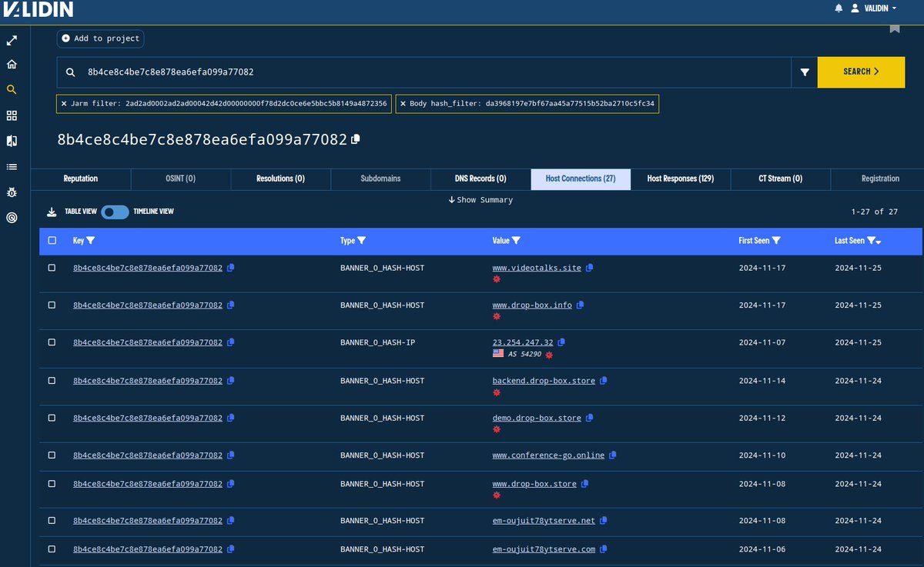924x567 pixels.
Task: Switch to the Host Responses (129) tab
Action: (681, 178)
